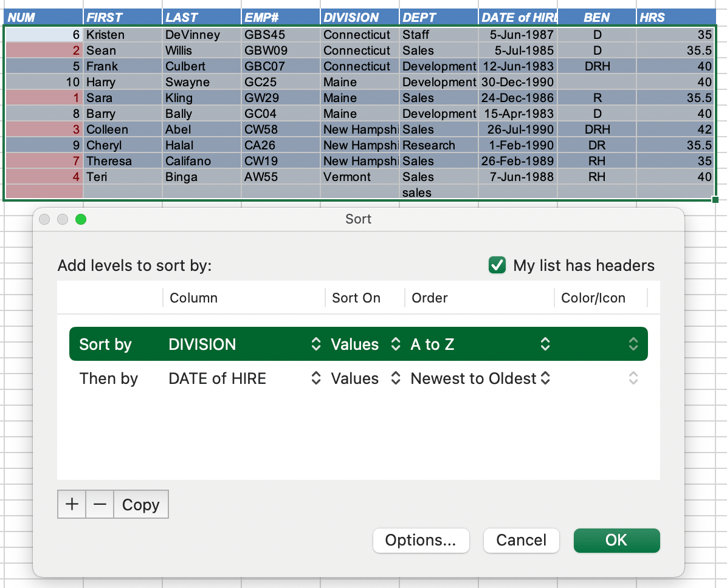
Task: Select the cell containing Theresa
Action: tap(123, 161)
